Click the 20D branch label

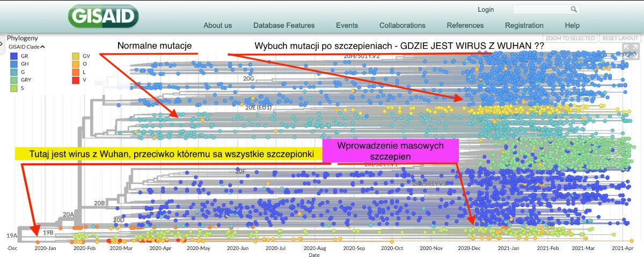[119, 220]
